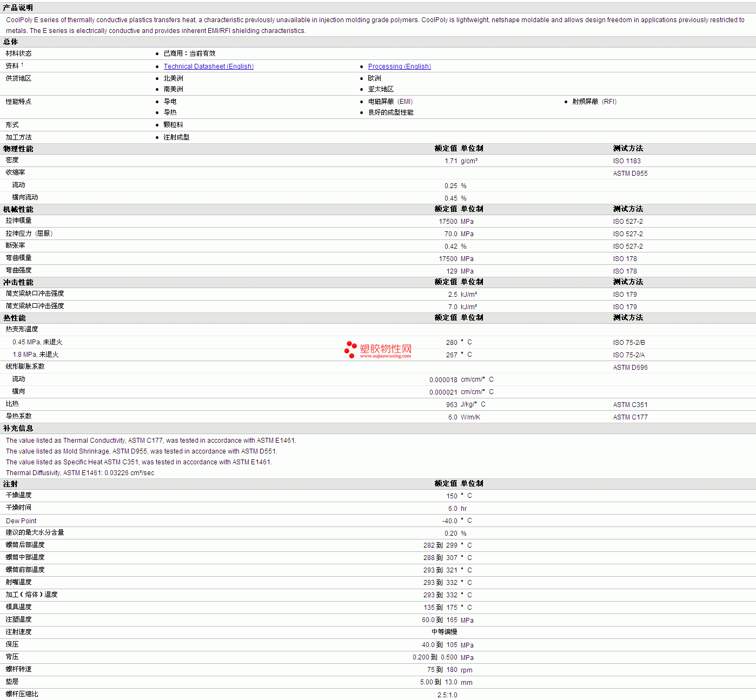This screenshot has width=756, height=700.
Task: Click the ISO 1183 test method
Action: (x=627, y=161)
